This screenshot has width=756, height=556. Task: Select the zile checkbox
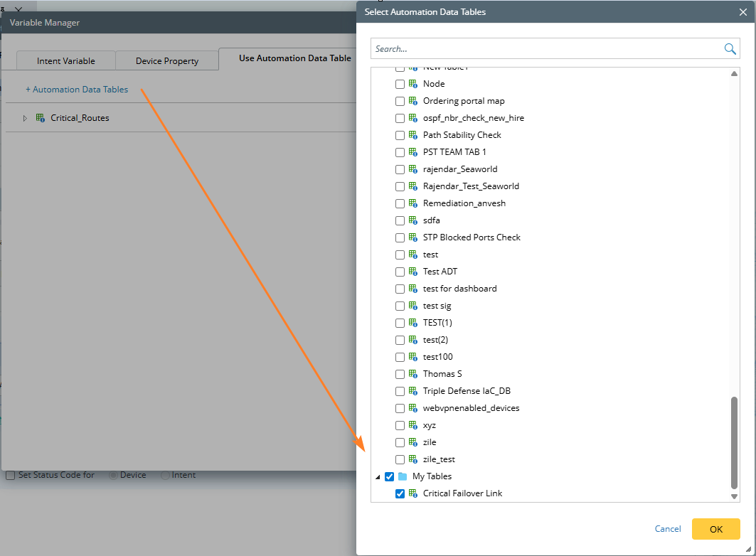tap(400, 442)
